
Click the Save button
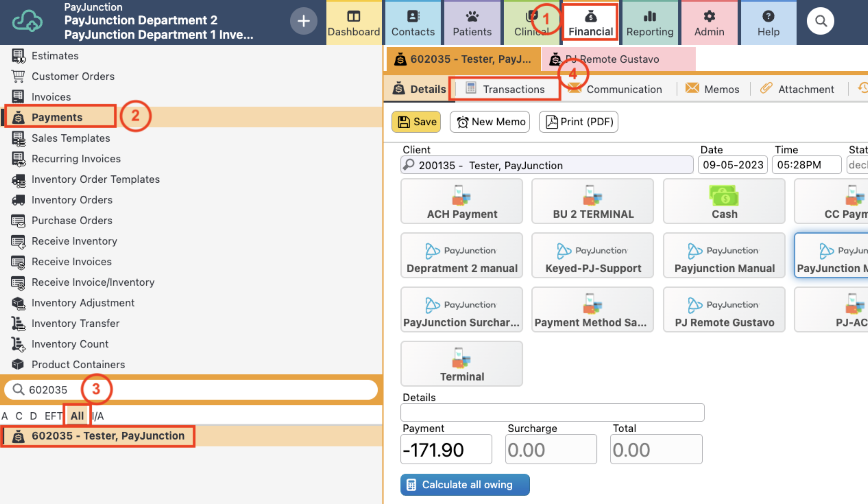tap(416, 122)
